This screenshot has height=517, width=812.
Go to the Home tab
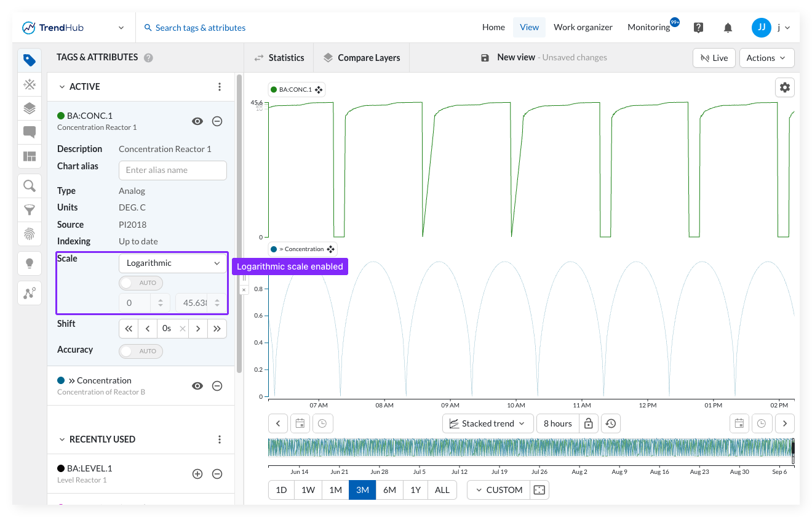coord(493,27)
